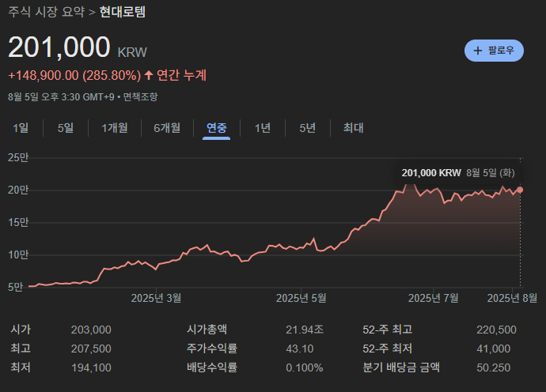Screen dimensions: 546x392
Task: Switch to the 1일 range tab
Action: [21, 128]
